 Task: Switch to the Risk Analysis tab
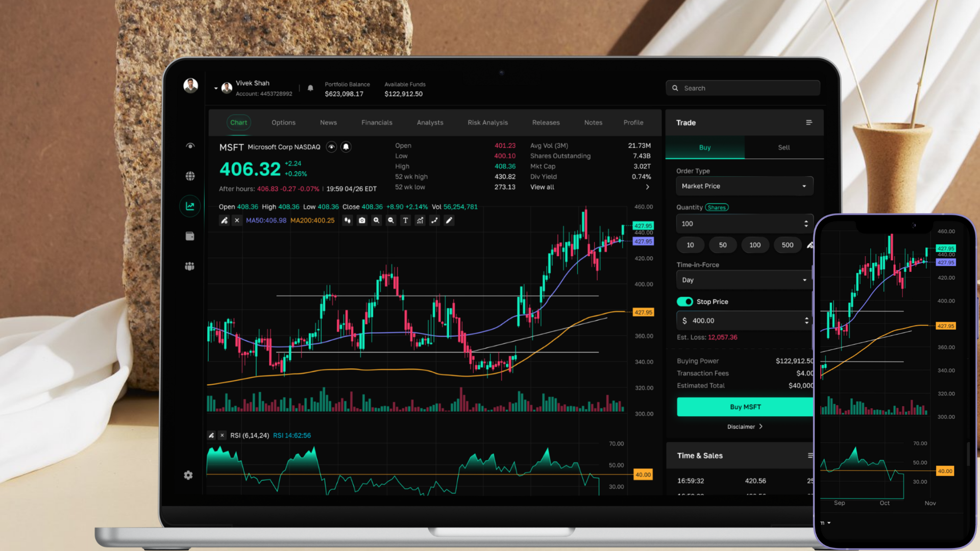coord(487,122)
